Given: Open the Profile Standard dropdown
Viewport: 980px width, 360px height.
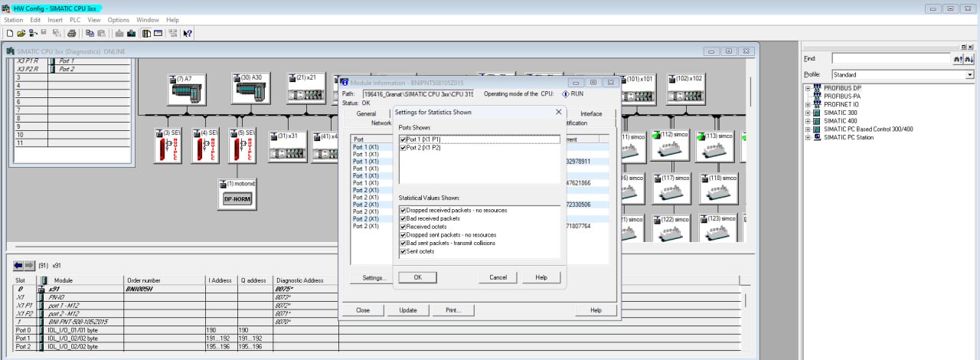Looking at the screenshot, I should point(970,75).
